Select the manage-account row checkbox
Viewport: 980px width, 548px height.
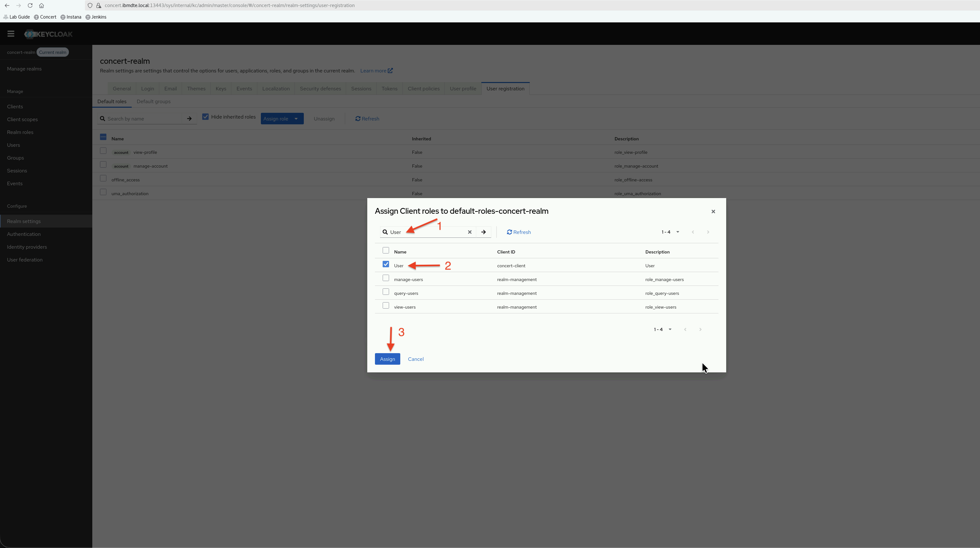(103, 164)
